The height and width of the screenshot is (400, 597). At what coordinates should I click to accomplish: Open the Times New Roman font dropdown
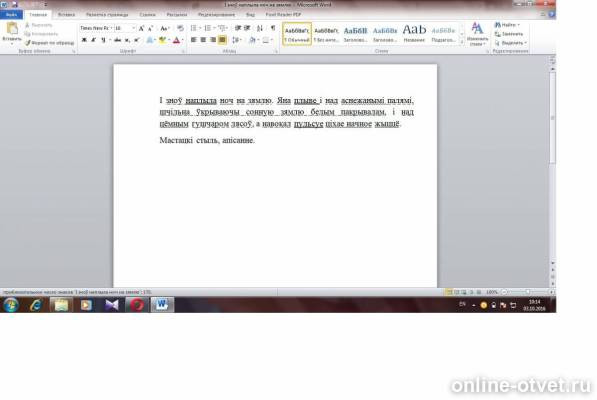pyautogui.click(x=96, y=28)
